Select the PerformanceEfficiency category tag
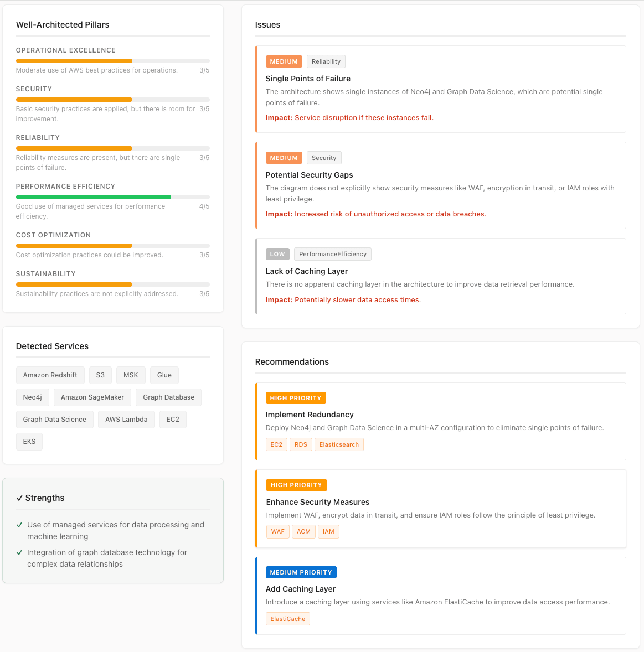 coord(332,253)
